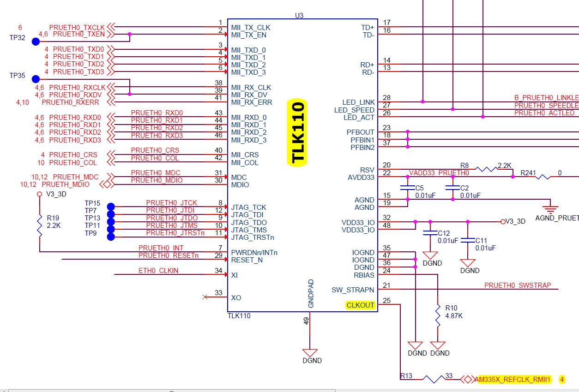Click the DGND symbol below resistor R10

(x=438, y=345)
